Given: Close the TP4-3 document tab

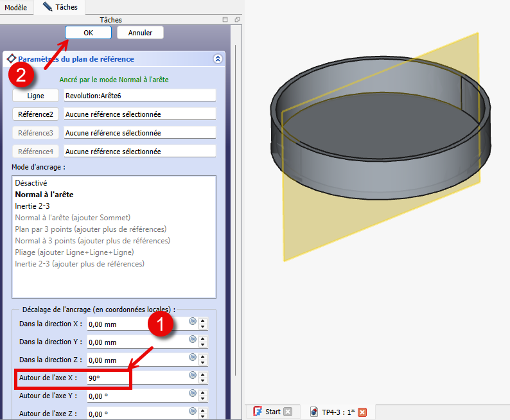Looking at the screenshot, I should click(x=362, y=412).
